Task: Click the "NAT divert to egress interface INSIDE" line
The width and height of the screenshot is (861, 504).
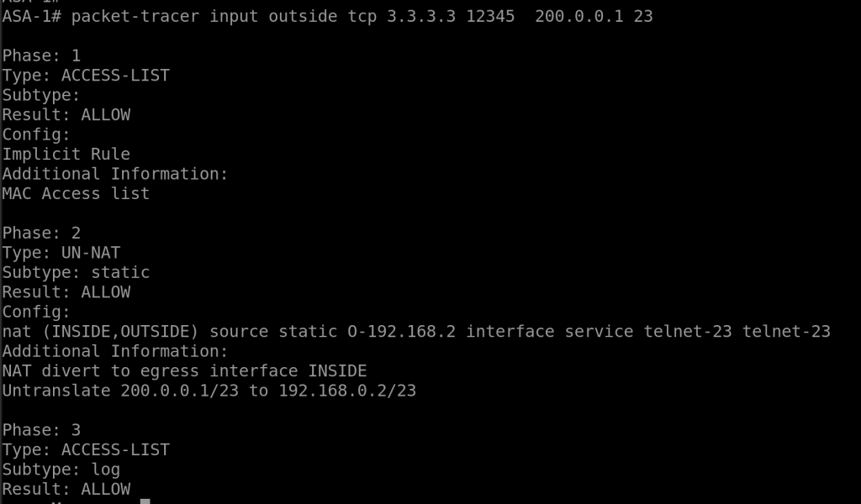Action: [185, 370]
